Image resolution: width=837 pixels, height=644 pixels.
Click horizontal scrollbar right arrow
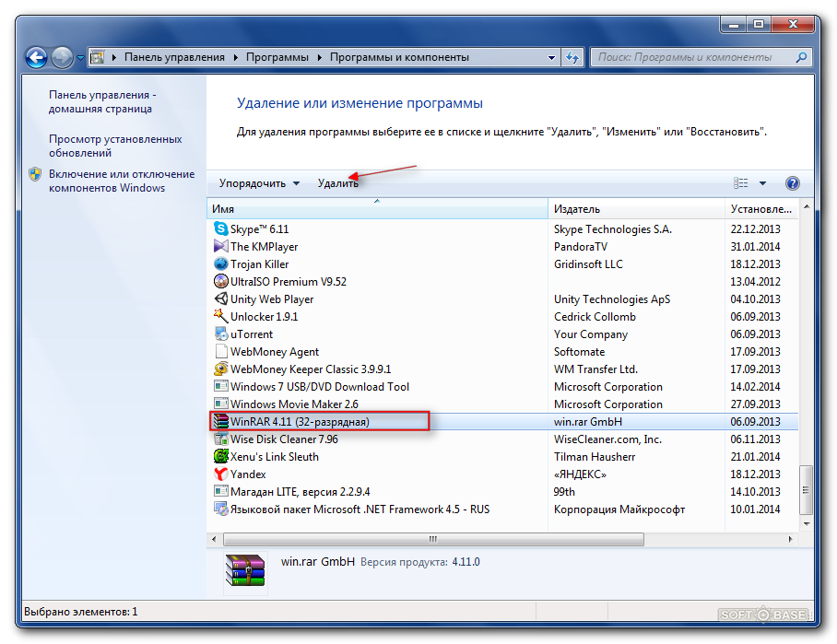(x=791, y=539)
